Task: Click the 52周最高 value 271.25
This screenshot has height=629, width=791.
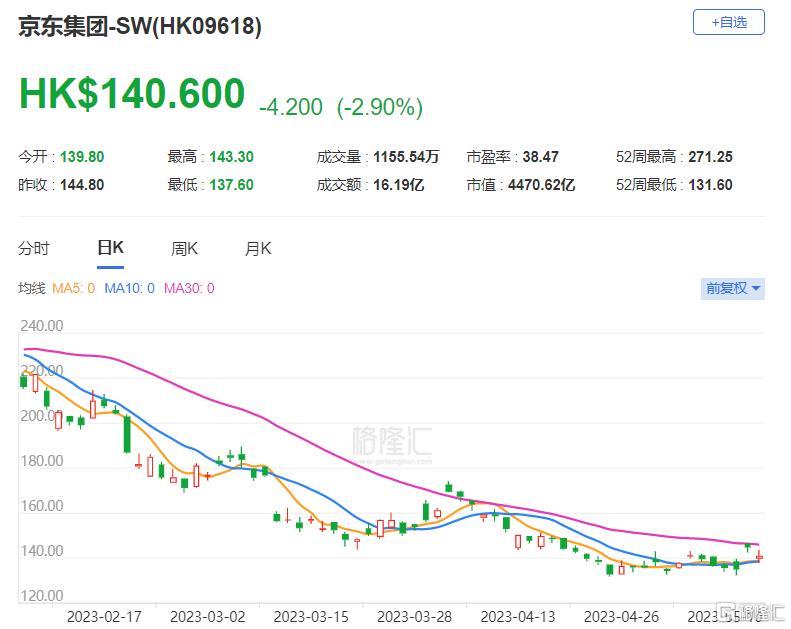Action: pyautogui.click(x=710, y=157)
